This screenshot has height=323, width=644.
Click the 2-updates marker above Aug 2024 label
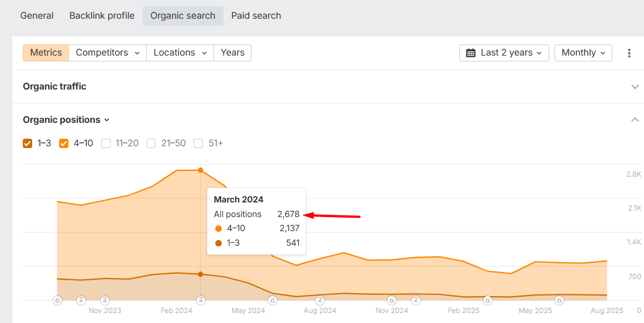click(x=320, y=300)
